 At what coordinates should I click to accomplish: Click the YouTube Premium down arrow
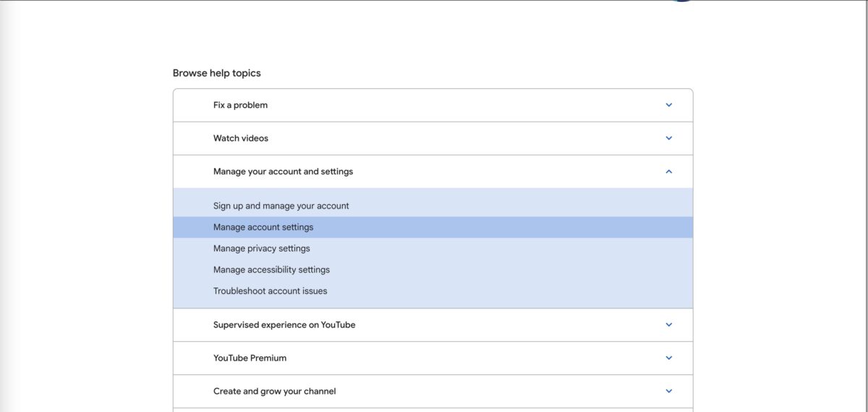coord(668,358)
